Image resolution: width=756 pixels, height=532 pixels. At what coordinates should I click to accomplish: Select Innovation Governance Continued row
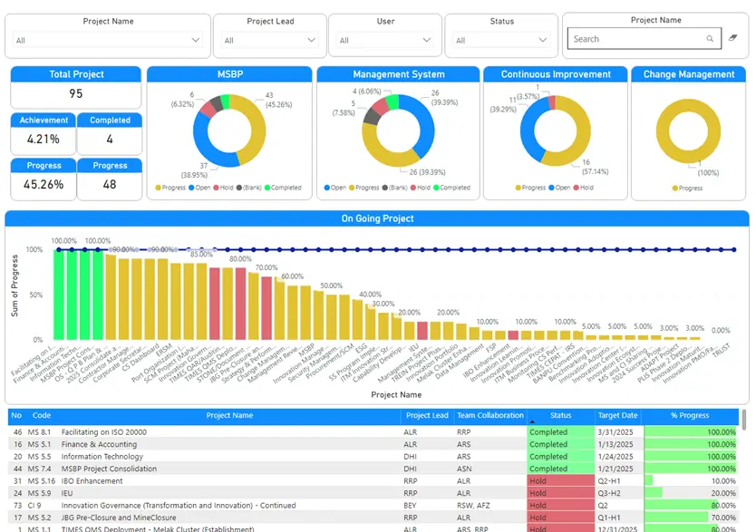tap(373, 506)
